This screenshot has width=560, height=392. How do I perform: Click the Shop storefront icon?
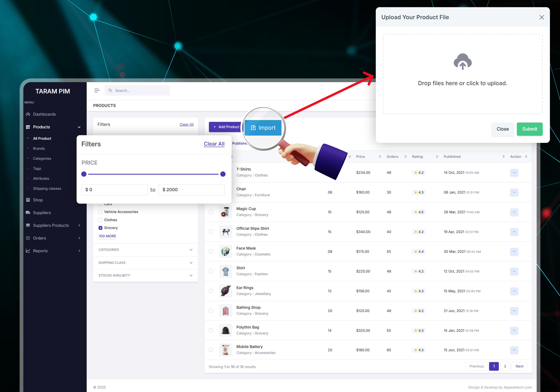point(28,200)
